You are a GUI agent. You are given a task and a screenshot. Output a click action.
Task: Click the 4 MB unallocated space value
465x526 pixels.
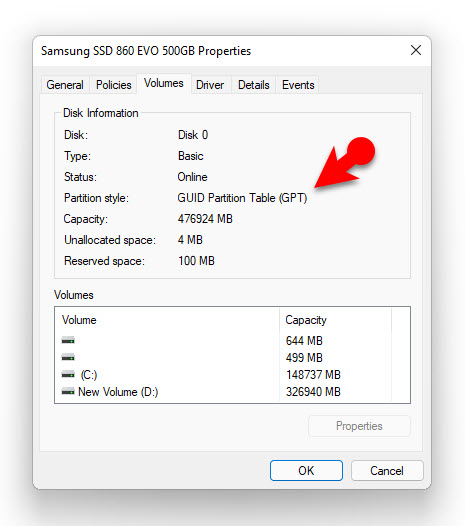[x=190, y=240]
